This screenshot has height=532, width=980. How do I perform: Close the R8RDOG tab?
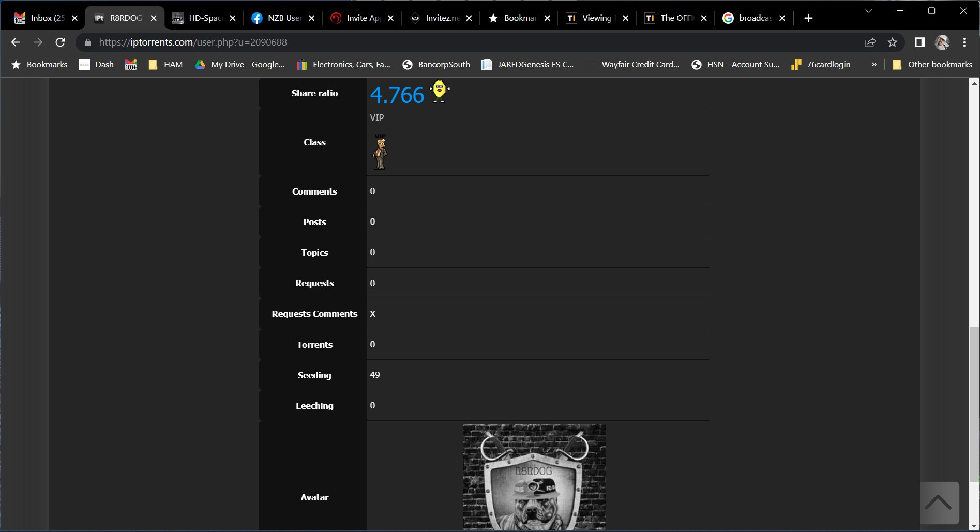(x=154, y=18)
